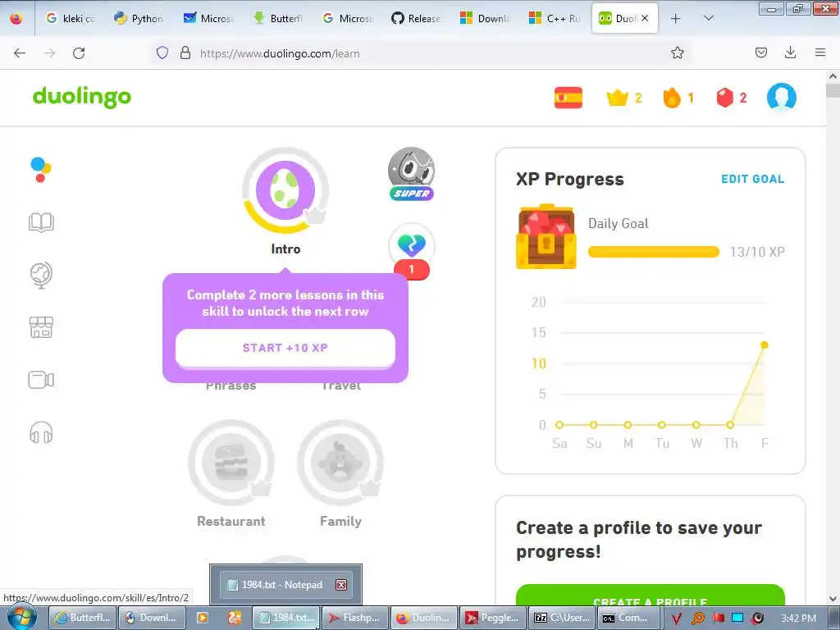This screenshot has width=840, height=630.
Task: Switch to the Butterfl tab
Action: [x=278, y=18]
